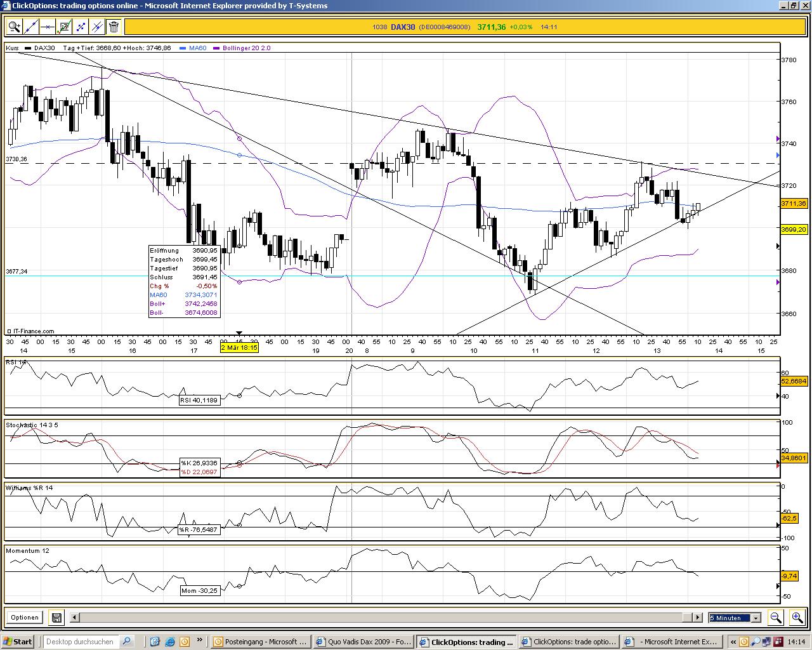This screenshot has height=650, width=812.
Task: Click the Mom -30,25 value label
Action: pyautogui.click(x=199, y=590)
